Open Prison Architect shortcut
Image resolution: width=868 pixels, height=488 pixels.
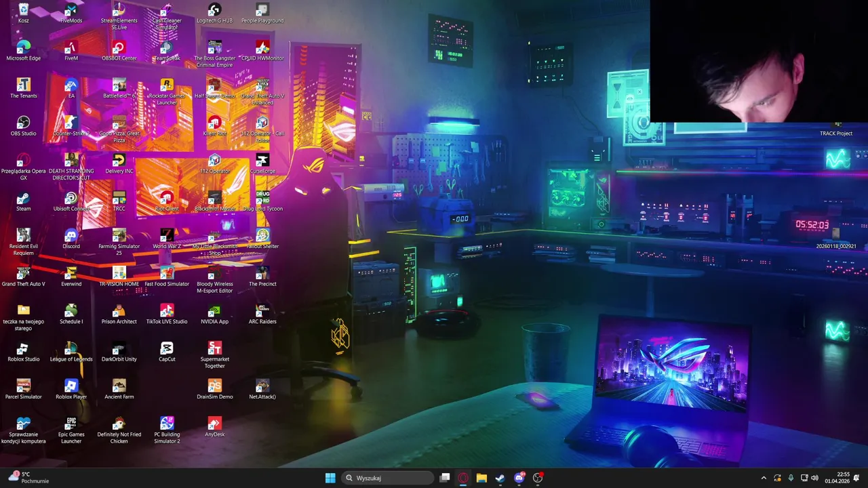tap(119, 314)
